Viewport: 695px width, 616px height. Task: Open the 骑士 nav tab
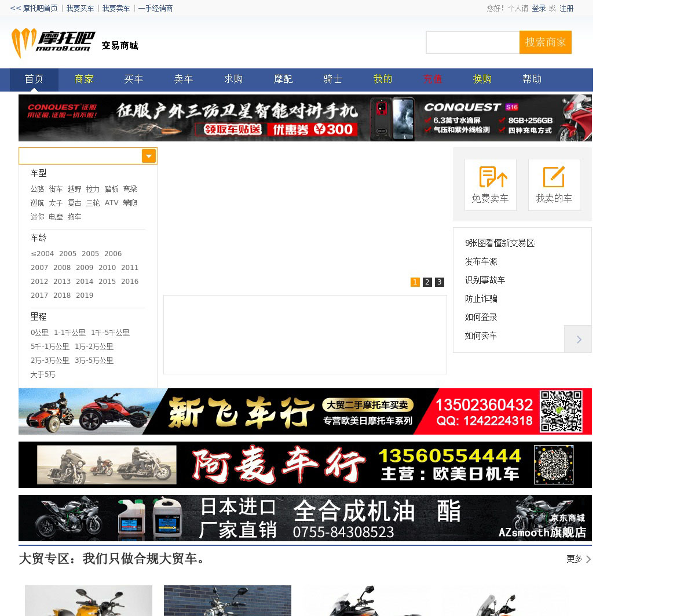pos(333,79)
